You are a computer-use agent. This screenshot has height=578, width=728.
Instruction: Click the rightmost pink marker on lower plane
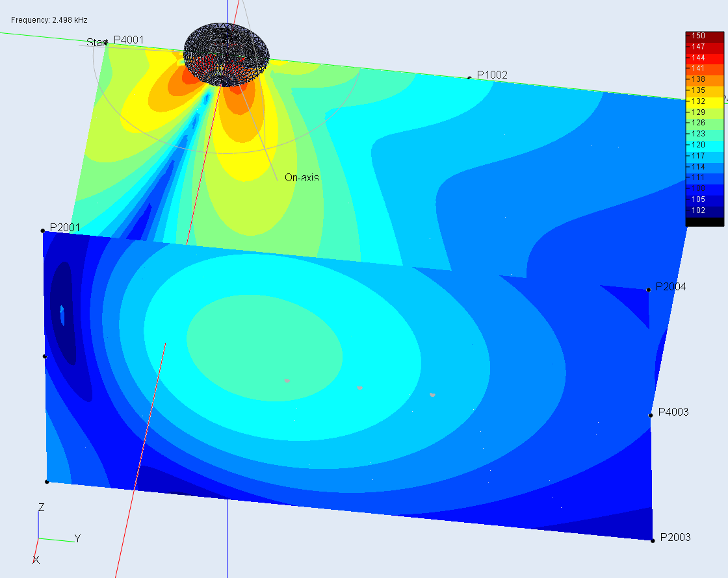click(x=432, y=394)
